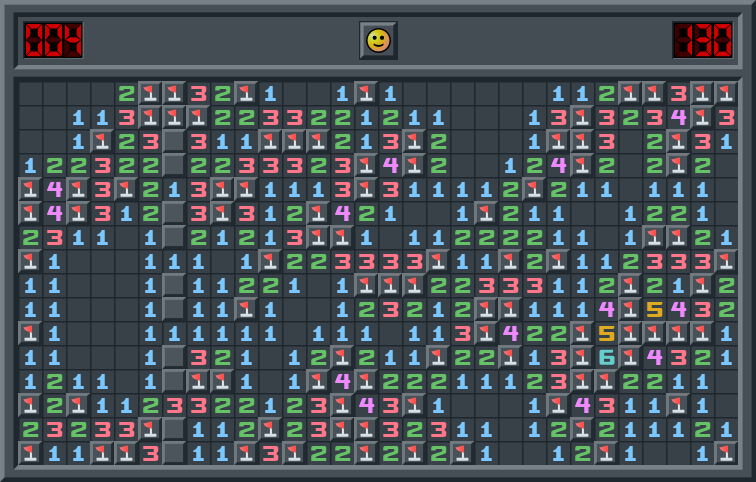This screenshot has height=482, width=756.
Task: Click the red mine counter display
Action: 54,40
